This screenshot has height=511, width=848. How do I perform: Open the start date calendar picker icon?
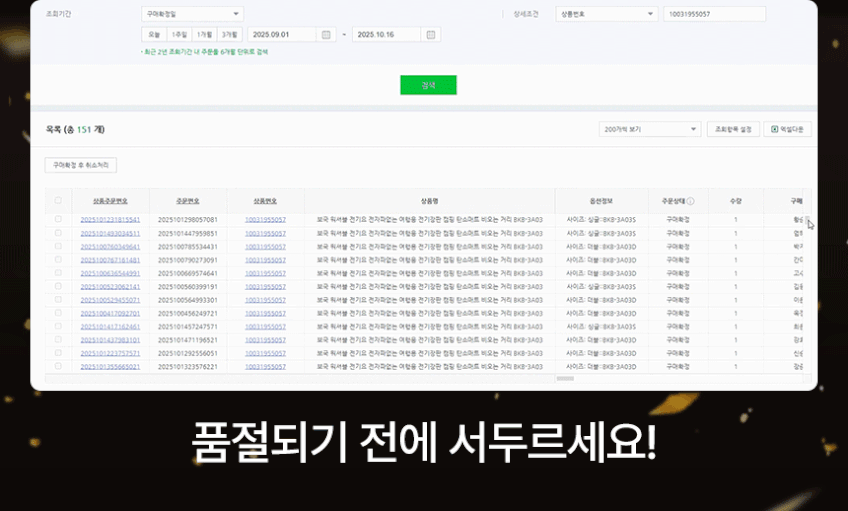point(326,35)
